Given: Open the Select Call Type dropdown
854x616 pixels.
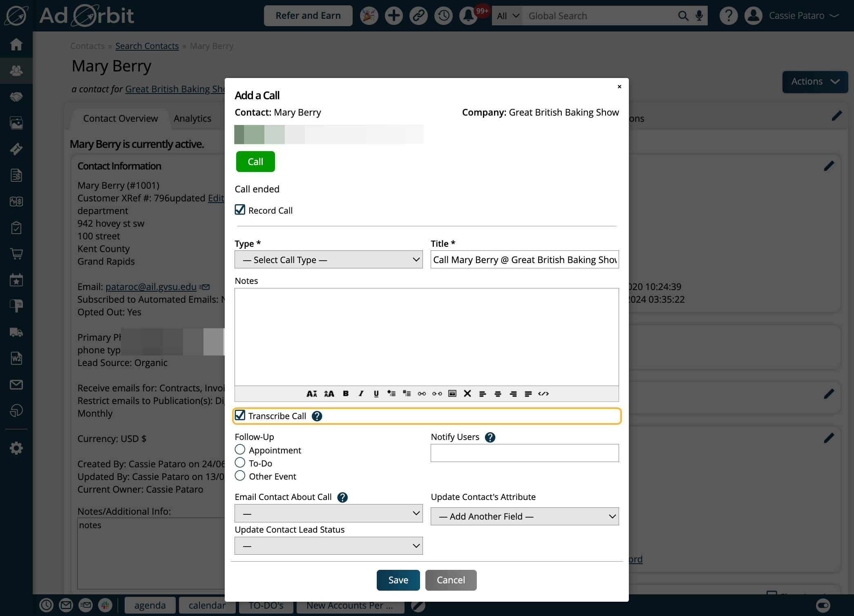Looking at the screenshot, I should point(329,260).
